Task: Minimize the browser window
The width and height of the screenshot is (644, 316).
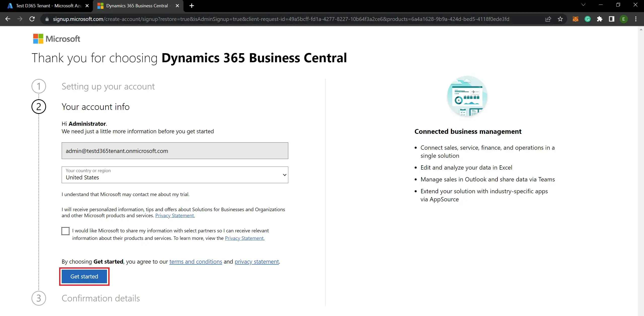Action: pyautogui.click(x=601, y=5)
